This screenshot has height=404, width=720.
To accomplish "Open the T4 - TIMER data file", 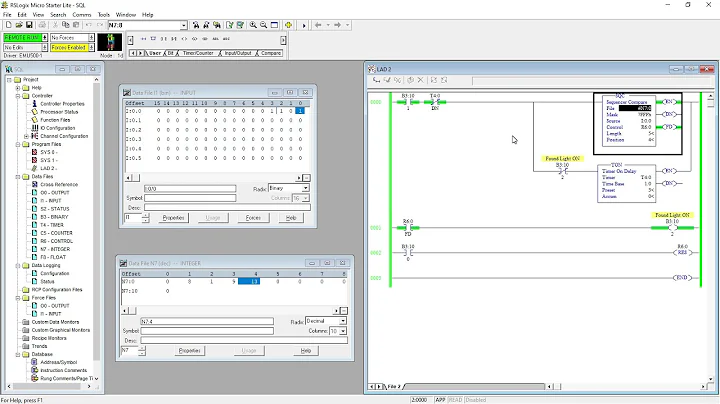I will pyautogui.click(x=52, y=225).
